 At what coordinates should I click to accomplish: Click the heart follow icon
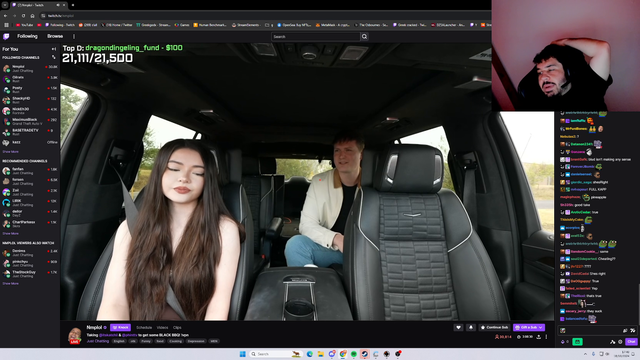click(458, 327)
